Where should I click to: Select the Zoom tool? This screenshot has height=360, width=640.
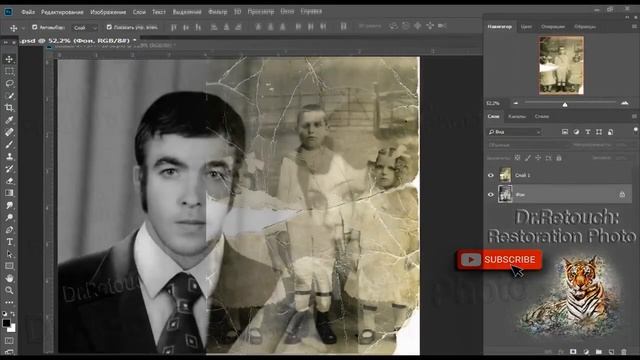coord(9,290)
